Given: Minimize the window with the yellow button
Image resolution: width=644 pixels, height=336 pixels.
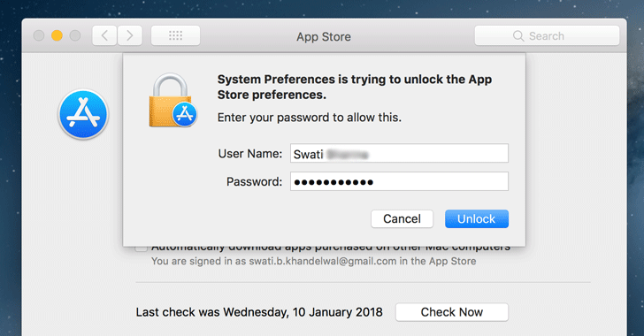Looking at the screenshot, I should tap(57, 35).
